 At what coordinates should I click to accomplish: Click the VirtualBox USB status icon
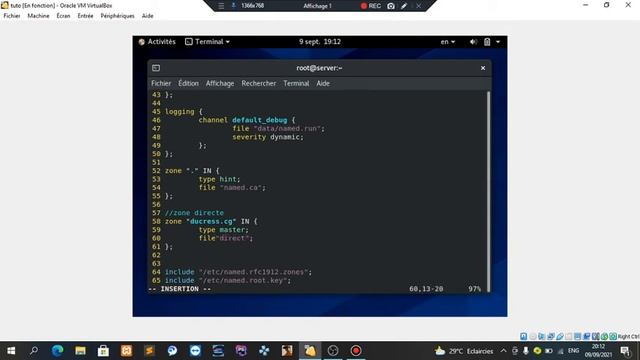point(560,336)
